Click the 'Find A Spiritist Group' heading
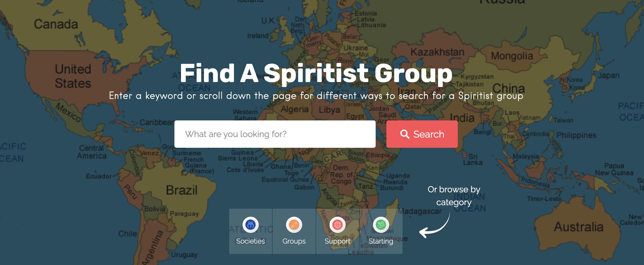The width and height of the screenshot is (644, 265). click(x=316, y=73)
